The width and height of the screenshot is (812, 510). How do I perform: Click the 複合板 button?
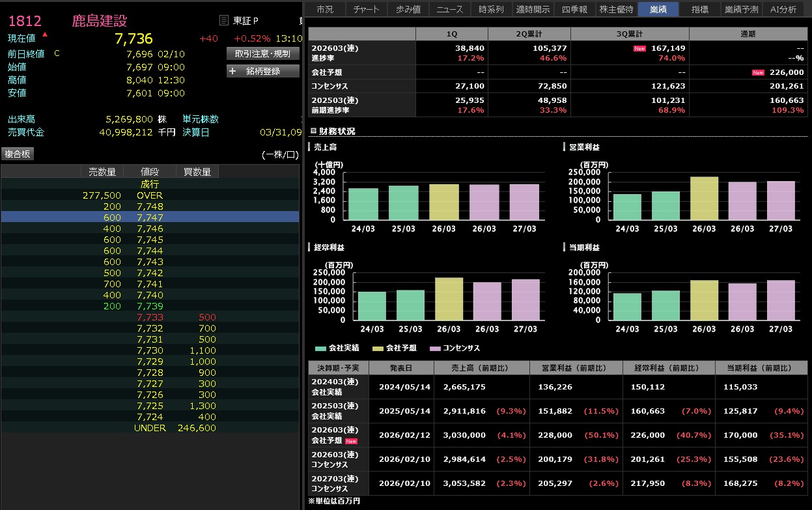click(x=18, y=154)
